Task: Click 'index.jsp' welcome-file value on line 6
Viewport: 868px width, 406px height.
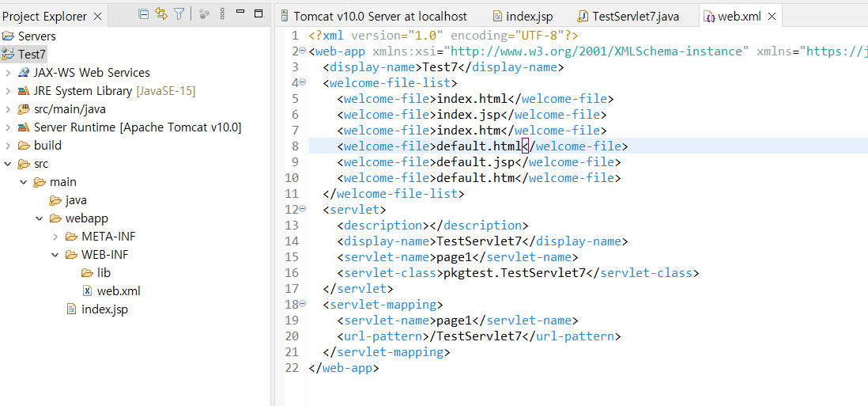Action: pyautogui.click(x=469, y=115)
